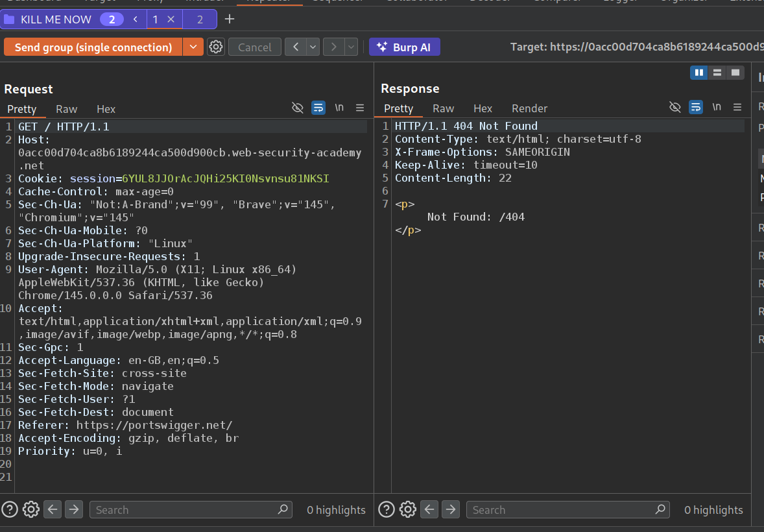Click the Burp AI button
Screen dimensions: 764x532
pos(404,47)
